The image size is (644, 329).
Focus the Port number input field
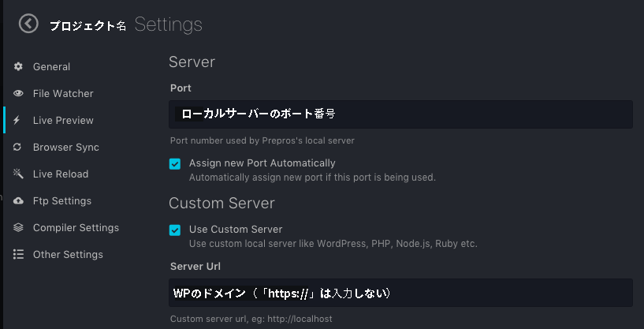tap(400, 114)
